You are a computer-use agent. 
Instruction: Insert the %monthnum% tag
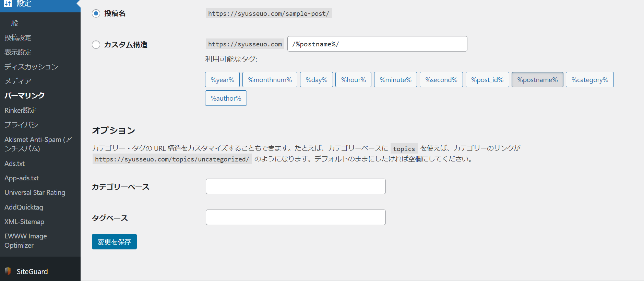pos(270,80)
